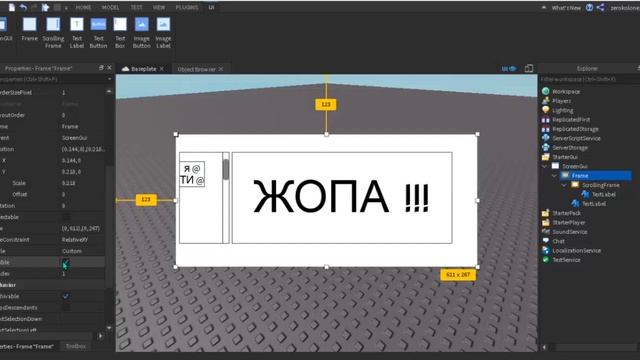The image size is (640, 360).
Task: Toggle the ClipsDescendants property checkbox
Action: pyautogui.click(x=65, y=308)
